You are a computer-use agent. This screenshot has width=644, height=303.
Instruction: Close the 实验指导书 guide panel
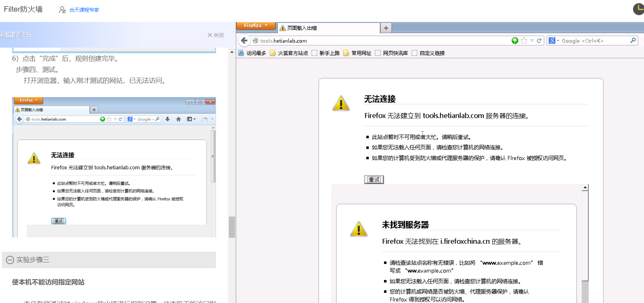click(216, 35)
